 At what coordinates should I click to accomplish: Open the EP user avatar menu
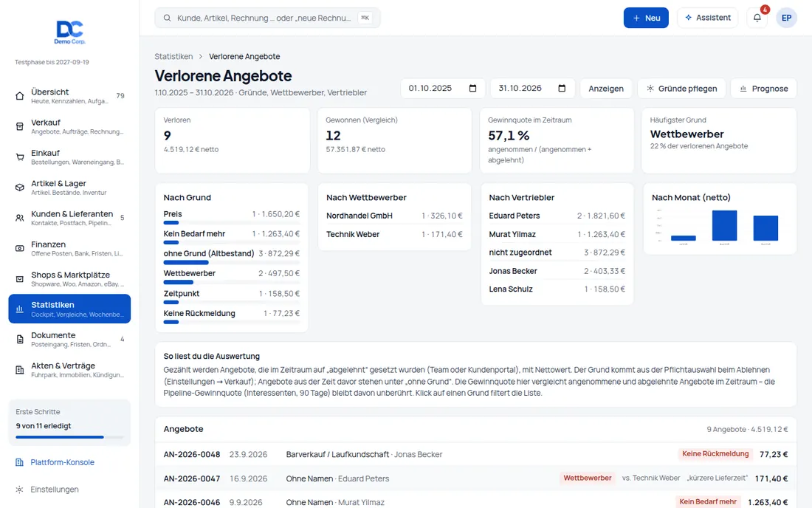coord(786,18)
